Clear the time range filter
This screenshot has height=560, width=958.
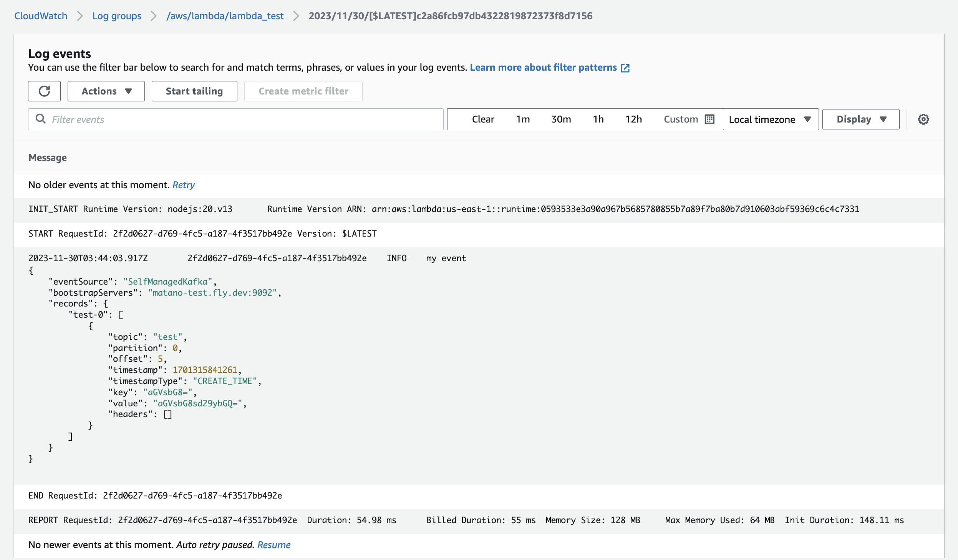tap(483, 119)
